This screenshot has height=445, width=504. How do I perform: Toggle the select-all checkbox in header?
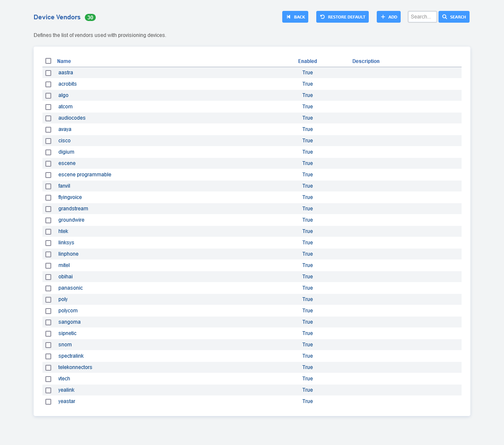point(48,61)
